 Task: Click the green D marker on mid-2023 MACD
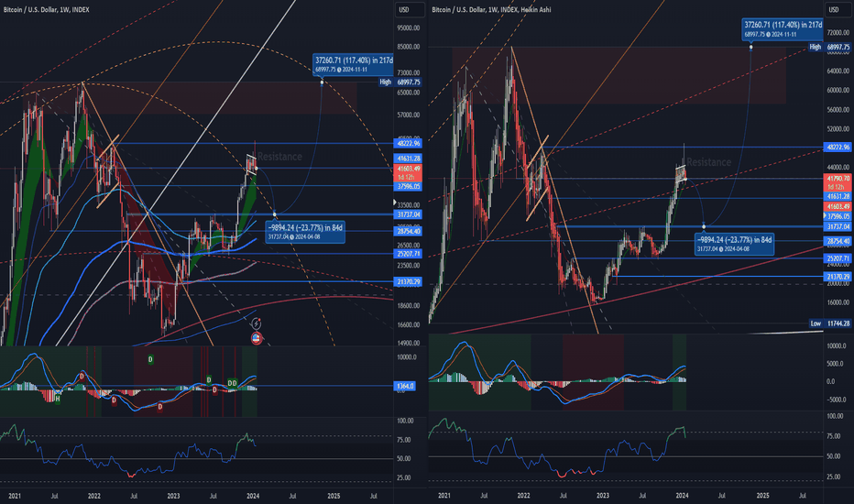pyautogui.click(x=209, y=379)
